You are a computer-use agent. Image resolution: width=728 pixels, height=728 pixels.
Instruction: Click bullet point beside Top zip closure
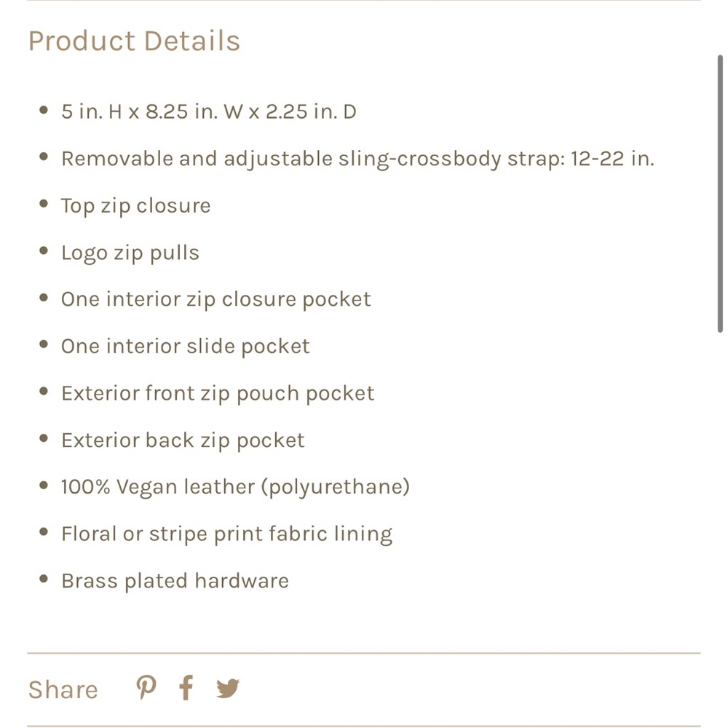coord(44,204)
